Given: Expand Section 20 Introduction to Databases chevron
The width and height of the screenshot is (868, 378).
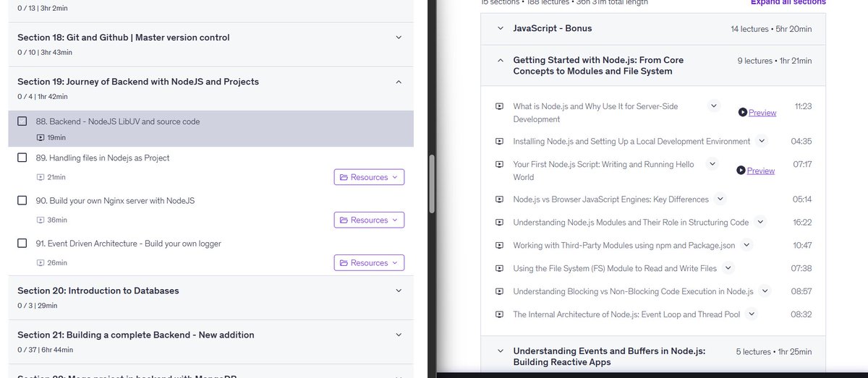Looking at the screenshot, I should tap(399, 291).
